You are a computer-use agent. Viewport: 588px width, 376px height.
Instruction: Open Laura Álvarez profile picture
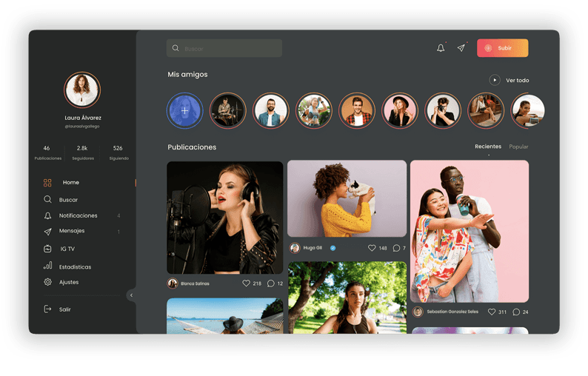(82, 90)
